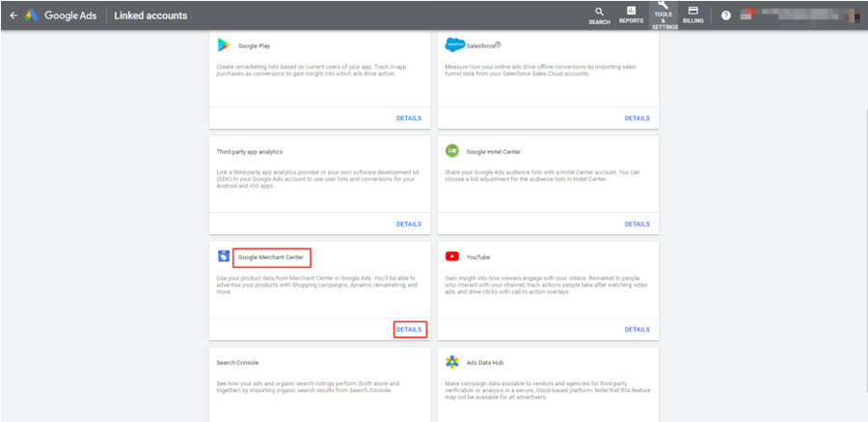Screen dimensions: 868x422
Task: Click the Google Hotel Center description text
Action: [x=542, y=175]
